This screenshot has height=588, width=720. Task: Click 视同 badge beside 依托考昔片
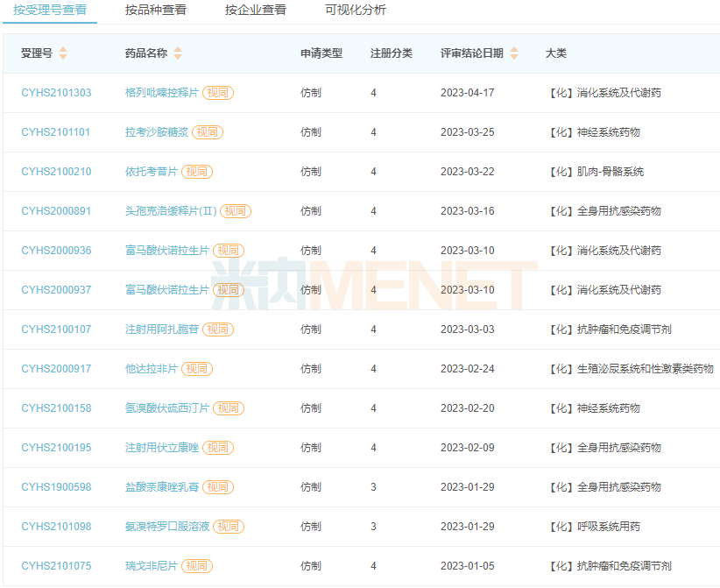(x=197, y=172)
